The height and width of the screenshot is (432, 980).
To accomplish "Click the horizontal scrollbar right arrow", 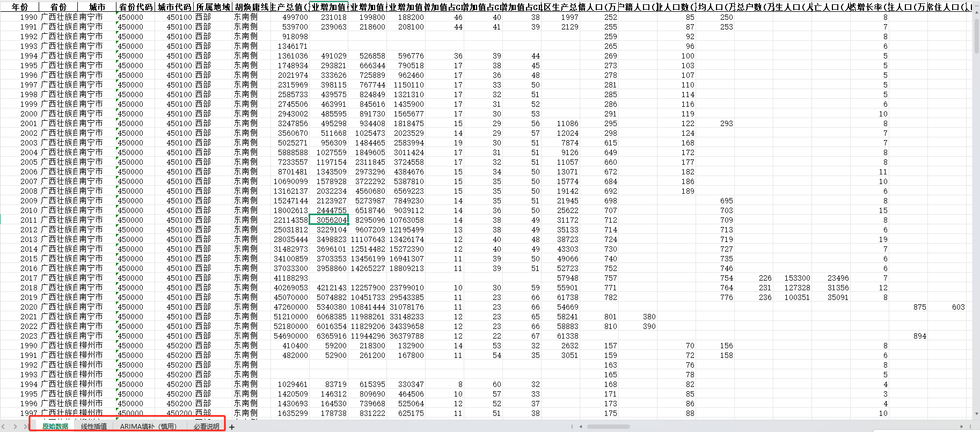I will pos(961,427).
